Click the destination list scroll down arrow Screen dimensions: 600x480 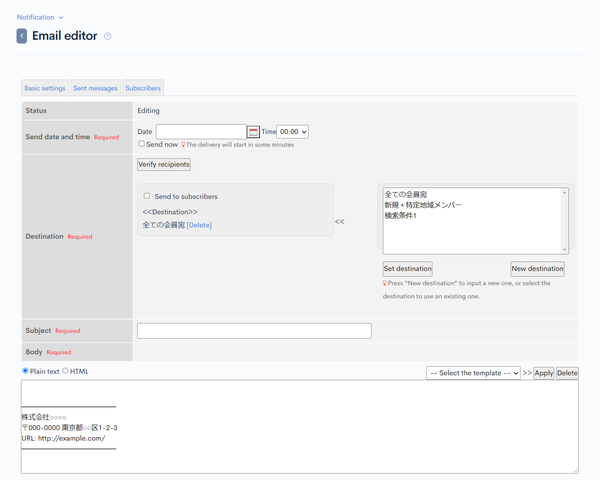(x=564, y=250)
